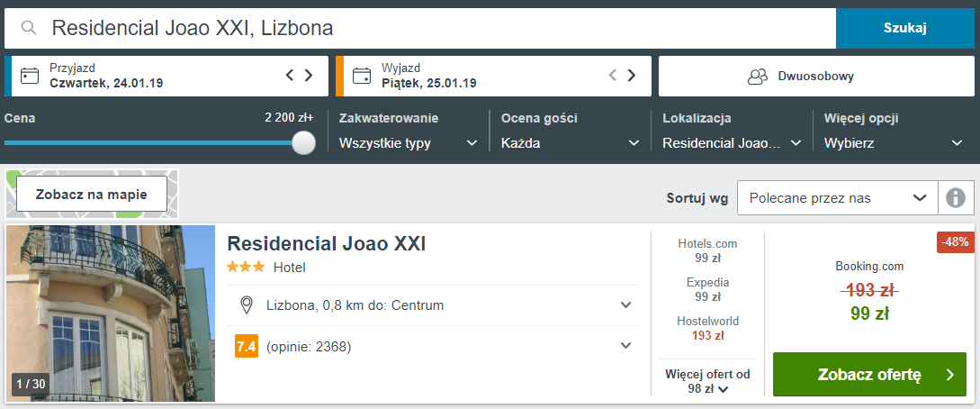The height and width of the screenshot is (409, 980).
Task: Click the location pin icon for Lizbona
Action: [247, 305]
